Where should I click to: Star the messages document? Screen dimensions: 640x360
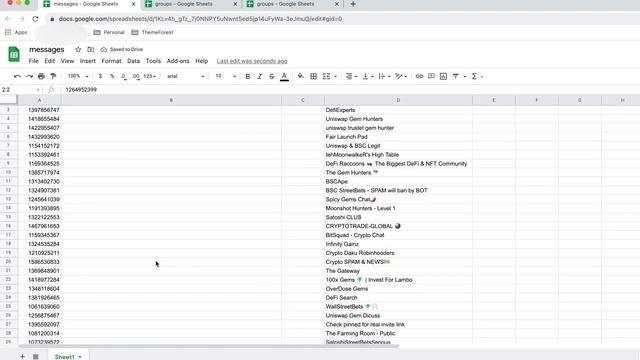pos(78,49)
